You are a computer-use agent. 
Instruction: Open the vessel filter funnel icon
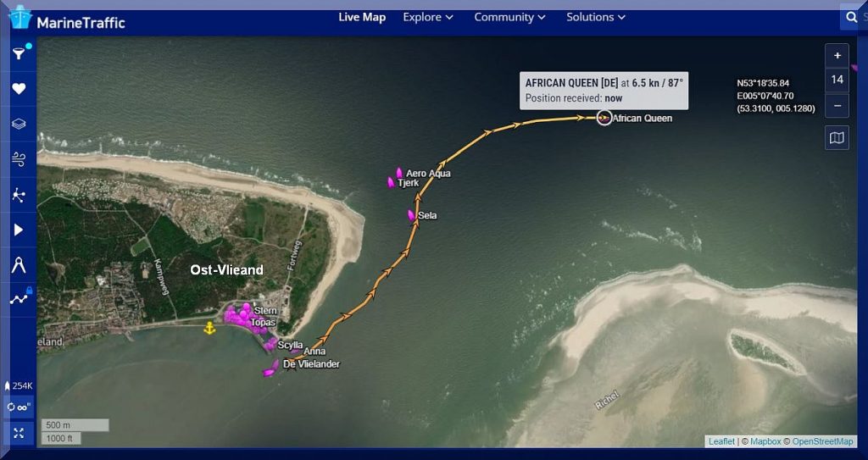19,53
